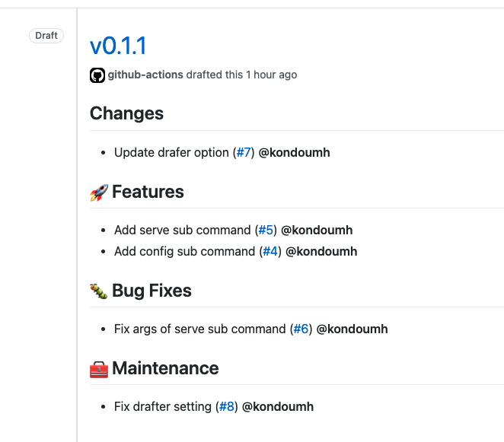Open pull request #4 link

click(270, 252)
